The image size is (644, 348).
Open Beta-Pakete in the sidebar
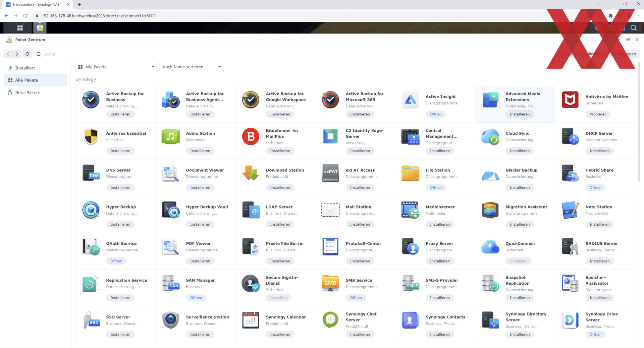click(x=35, y=93)
